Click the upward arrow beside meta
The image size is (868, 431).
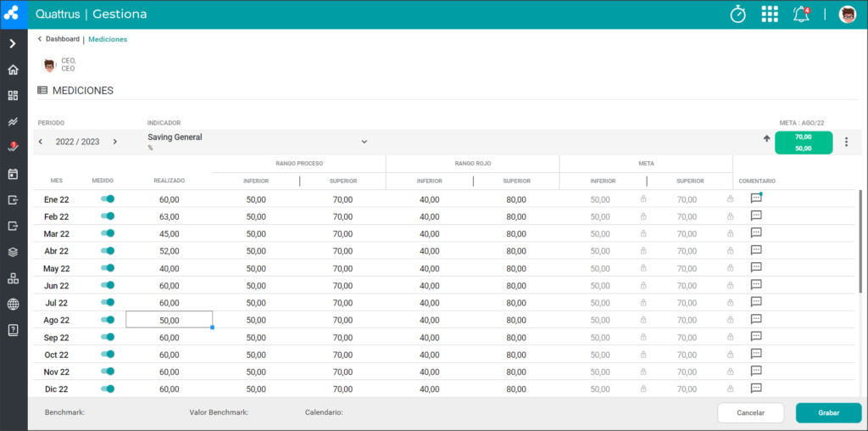(x=766, y=138)
